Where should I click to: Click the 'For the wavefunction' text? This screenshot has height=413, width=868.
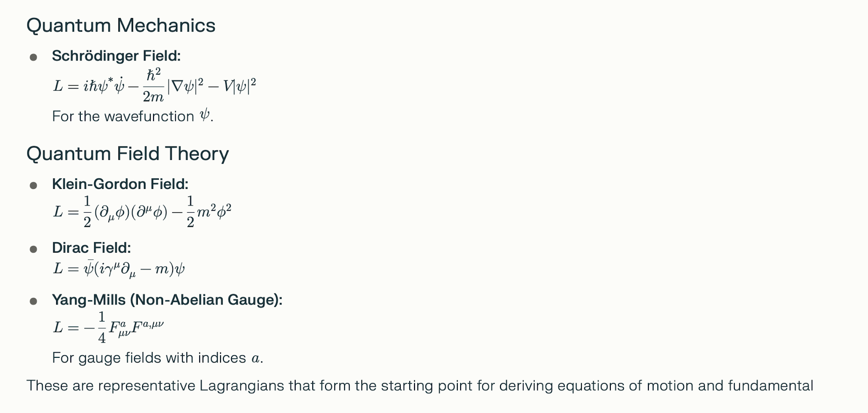(123, 117)
